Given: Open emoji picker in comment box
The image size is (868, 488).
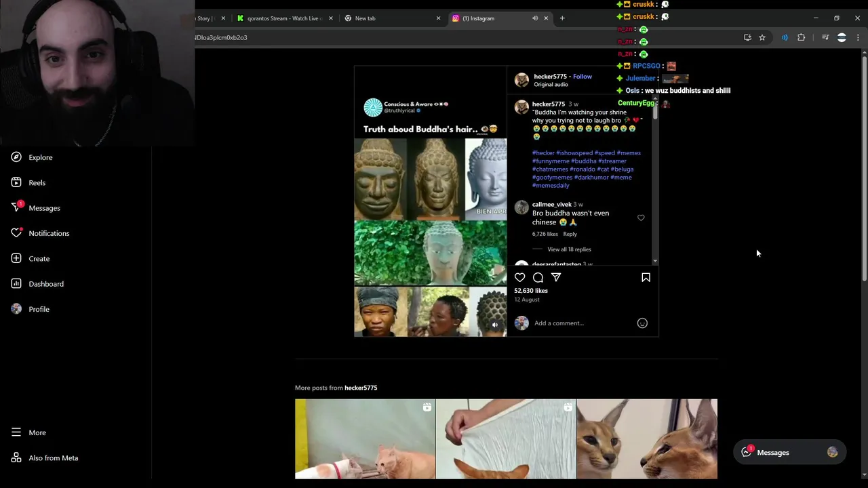Looking at the screenshot, I should [642, 323].
